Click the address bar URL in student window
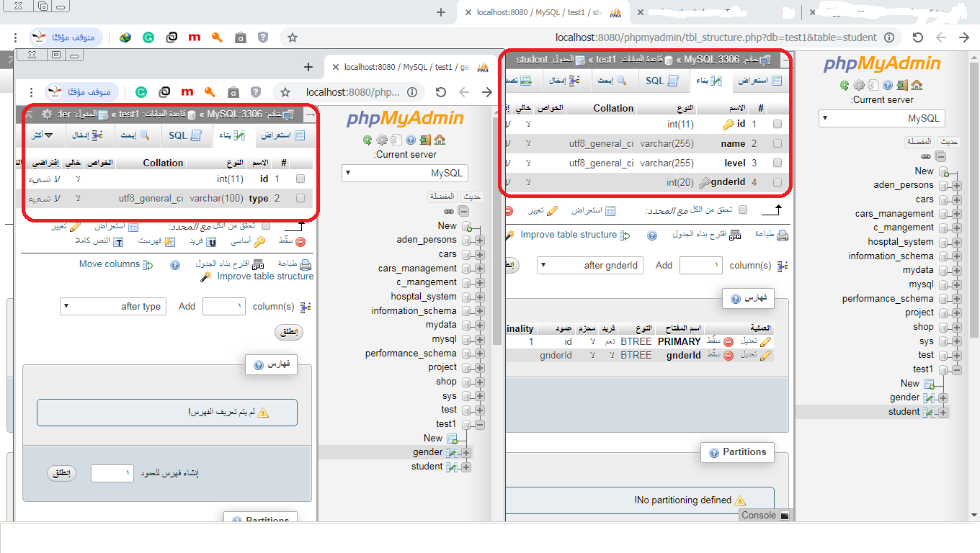The height and width of the screenshot is (553, 980). click(716, 37)
